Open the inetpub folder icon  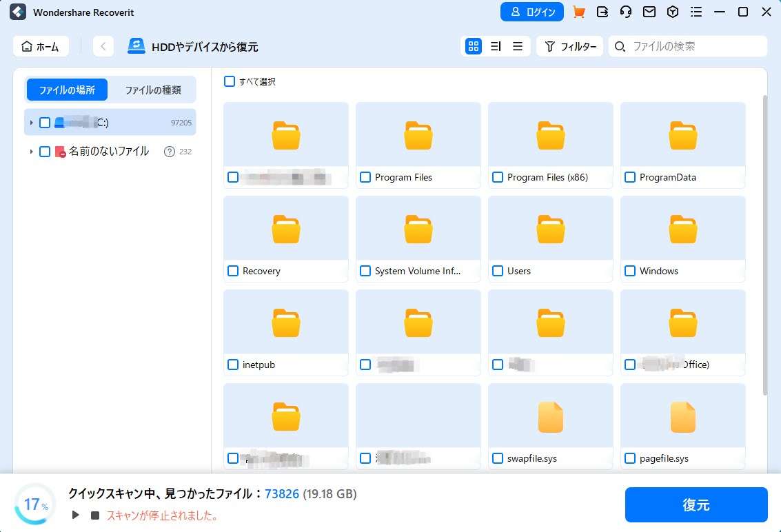(x=286, y=323)
